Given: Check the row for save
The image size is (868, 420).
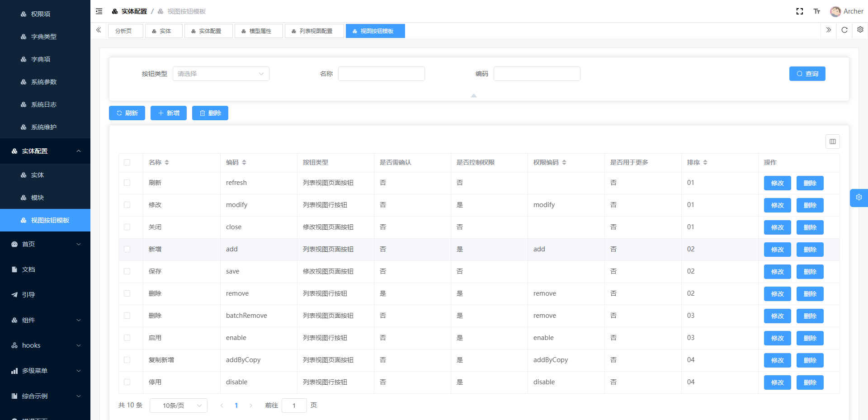Looking at the screenshot, I should click(127, 271).
